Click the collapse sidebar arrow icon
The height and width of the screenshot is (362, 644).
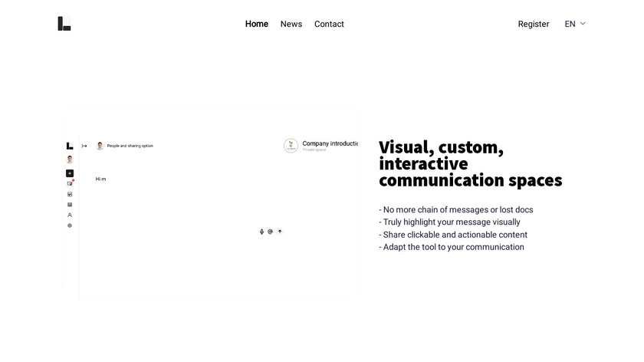[x=84, y=146]
